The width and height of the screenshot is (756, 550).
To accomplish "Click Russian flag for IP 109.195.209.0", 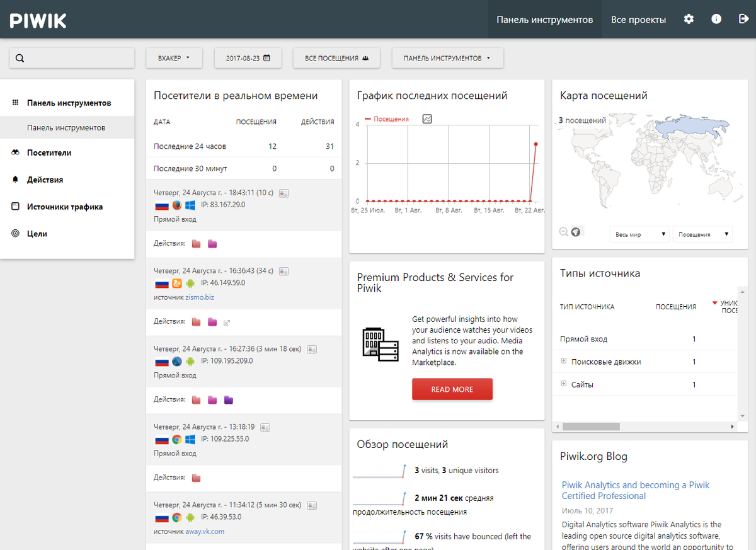I will point(161,362).
